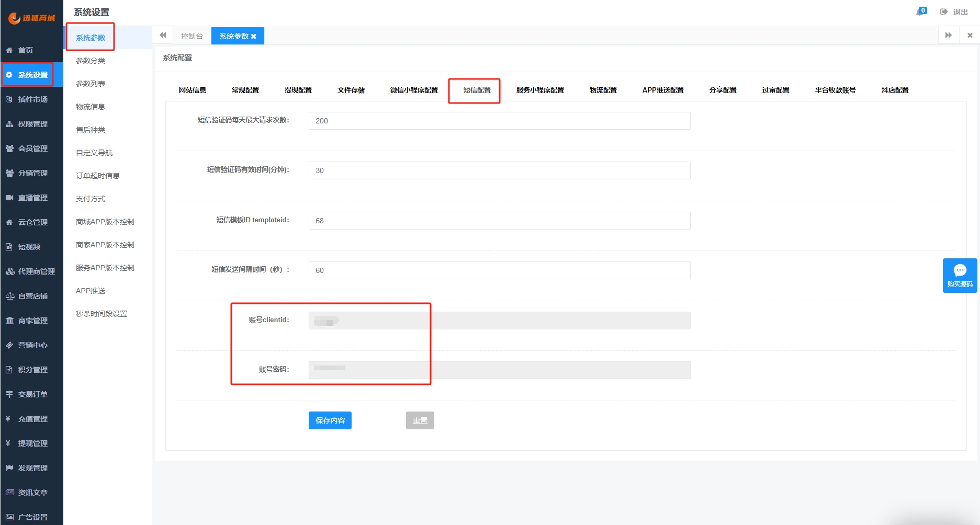Switch to the 控制台 tab
980x525 pixels.
click(192, 36)
